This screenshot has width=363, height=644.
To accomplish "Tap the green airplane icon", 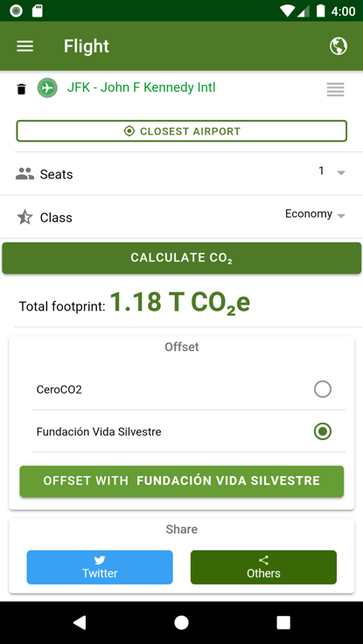I will 47,87.
